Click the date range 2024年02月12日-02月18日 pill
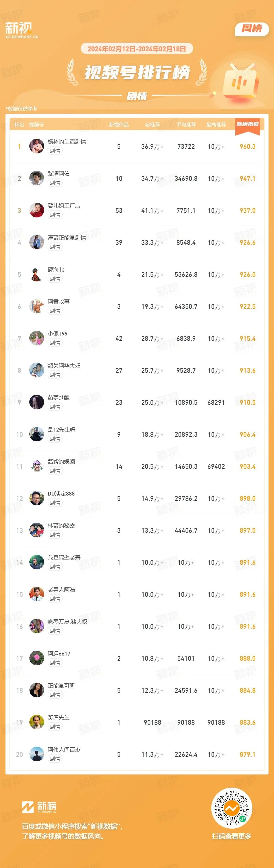The height and width of the screenshot is (868, 274). (137, 49)
